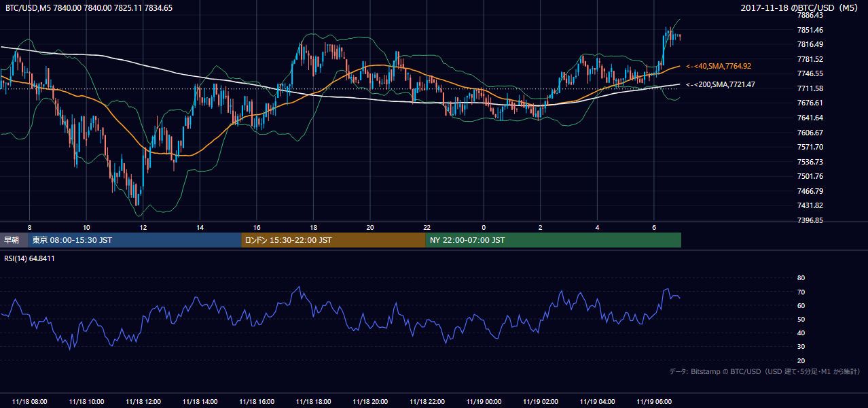Screen dimensions: 868x408
Task: Click price axis label 7851.46
Action: 810,30
